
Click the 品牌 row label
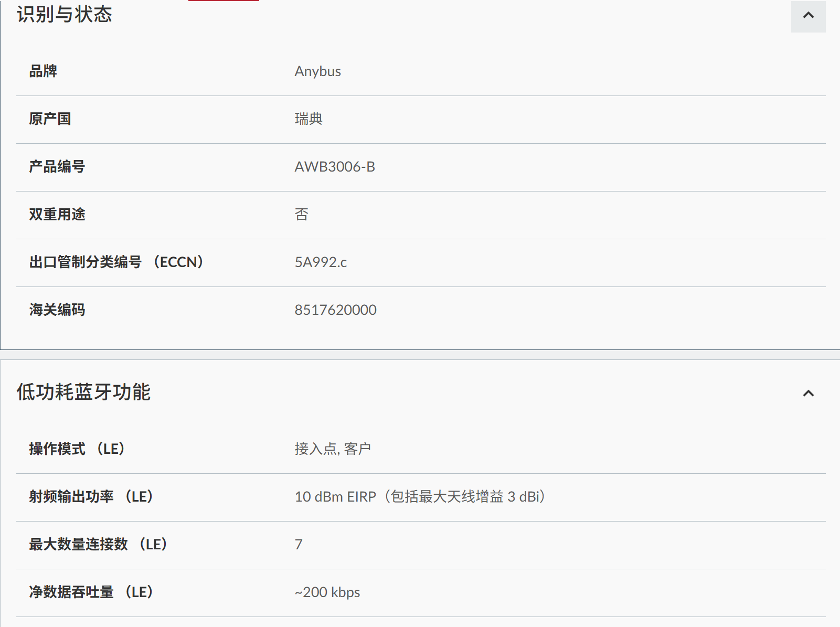43,71
